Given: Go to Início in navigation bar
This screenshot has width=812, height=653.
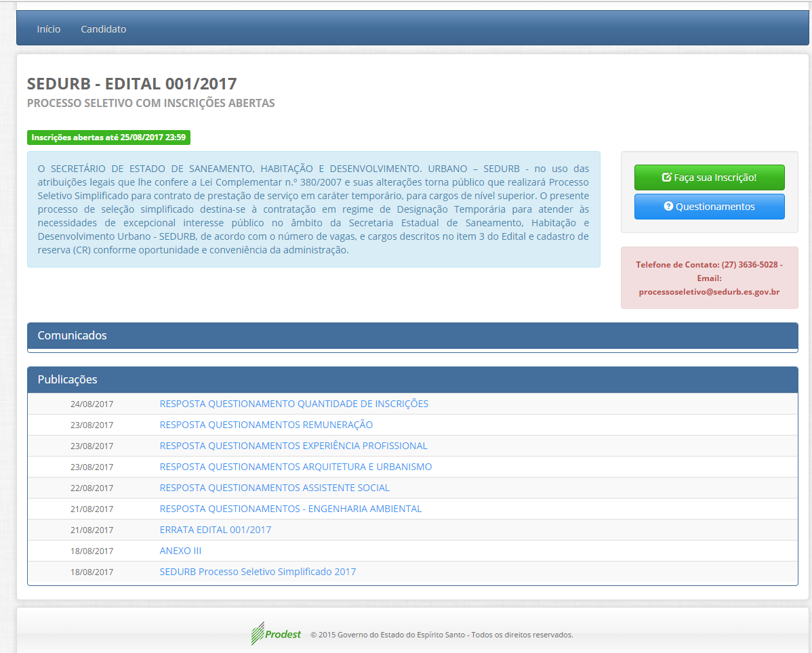Looking at the screenshot, I should 49,29.
